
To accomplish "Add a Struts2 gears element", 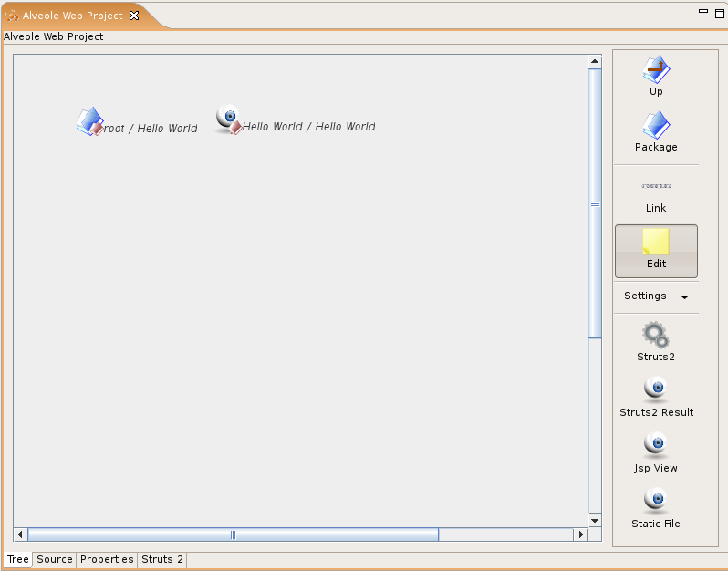I will (656, 336).
